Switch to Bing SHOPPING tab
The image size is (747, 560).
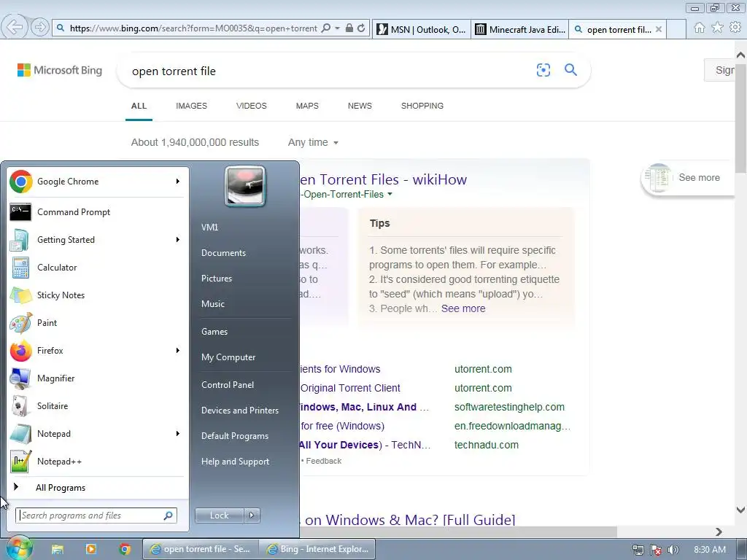tap(422, 106)
